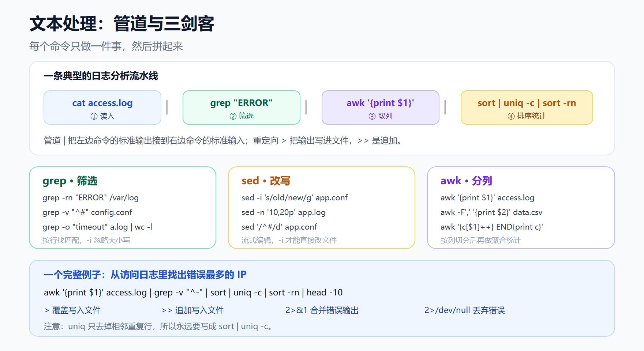
Task: Click the > 覆盖写入文件 item
Action: tap(72, 310)
